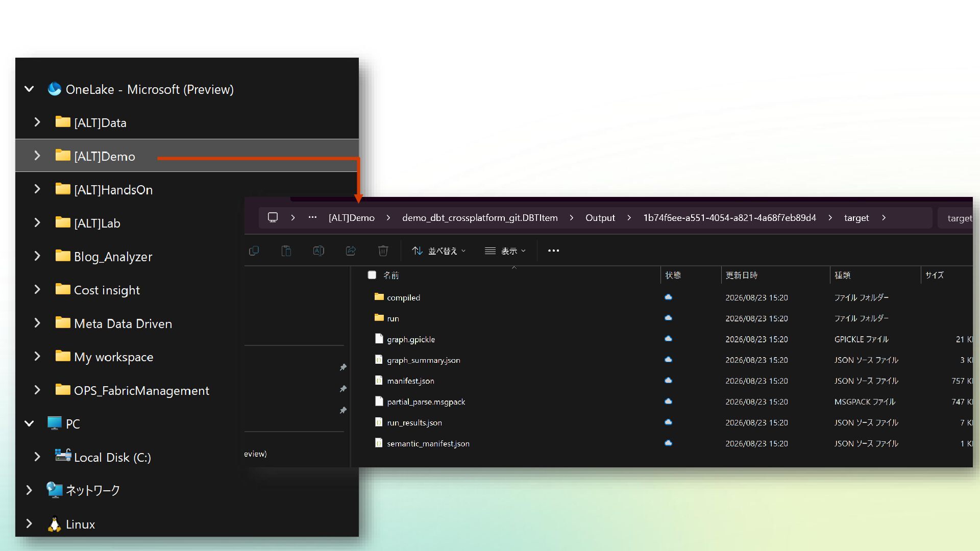
Task: Click the Delete trash icon
Action: coord(383,251)
